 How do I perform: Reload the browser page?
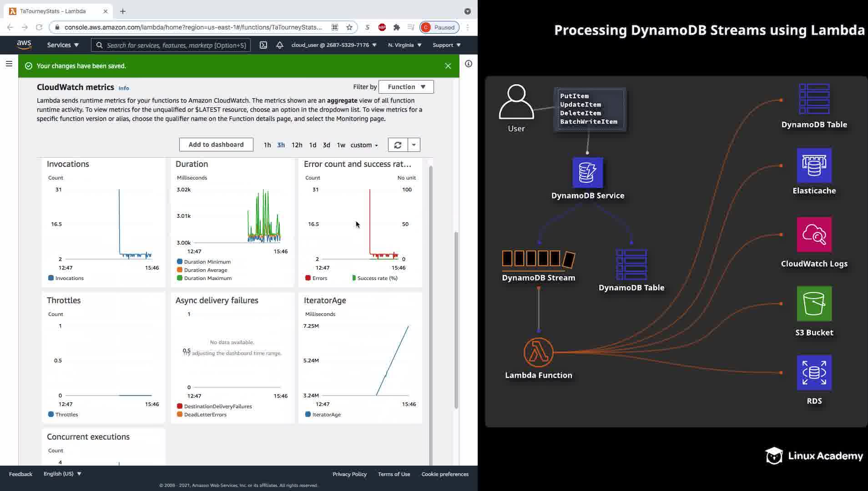tap(39, 27)
